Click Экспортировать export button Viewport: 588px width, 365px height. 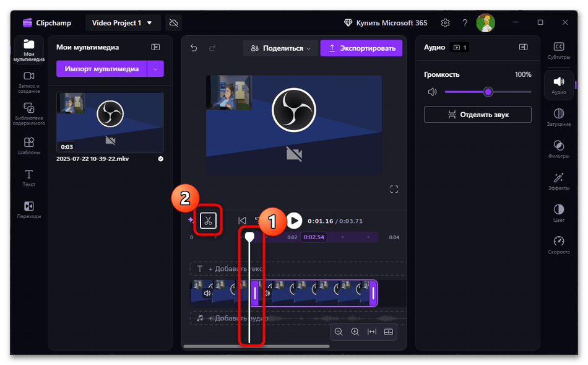(361, 48)
